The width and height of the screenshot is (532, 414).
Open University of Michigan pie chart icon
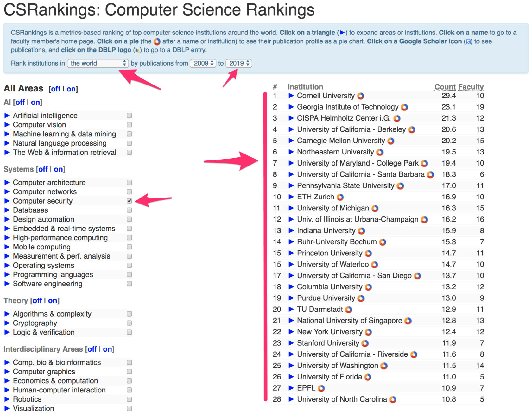375,208
